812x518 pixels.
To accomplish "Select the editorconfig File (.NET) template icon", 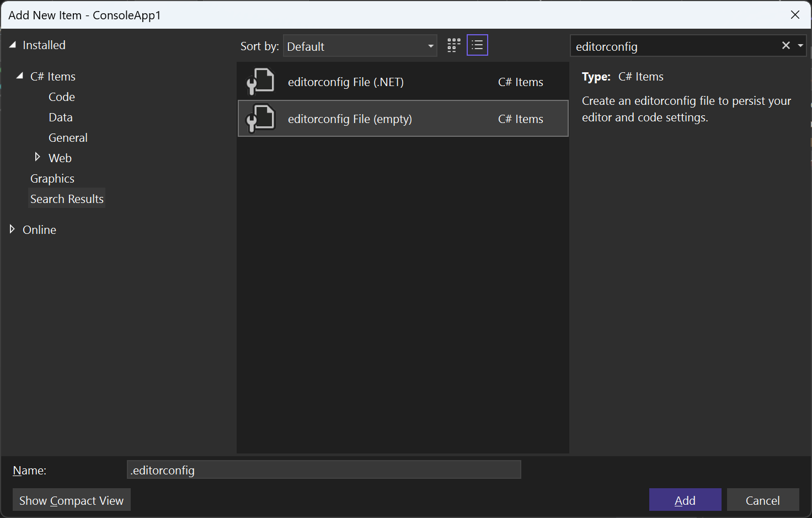I will pyautogui.click(x=260, y=81).
